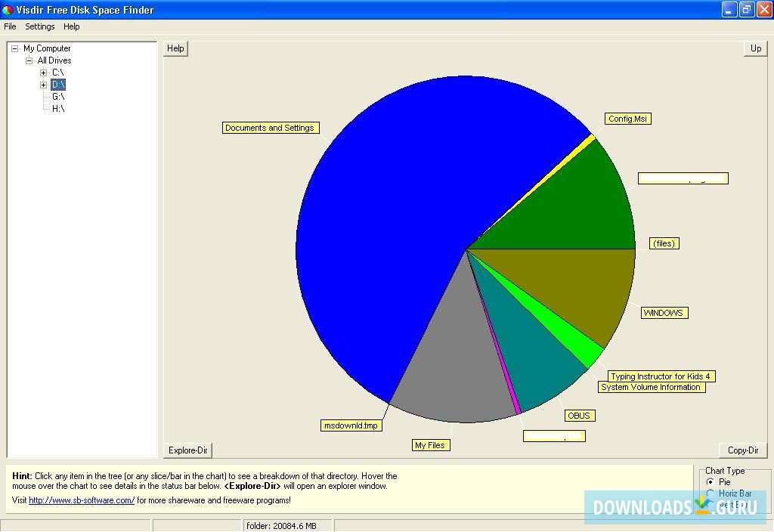Click the Explore-Dir button

[x=187, y=450]
